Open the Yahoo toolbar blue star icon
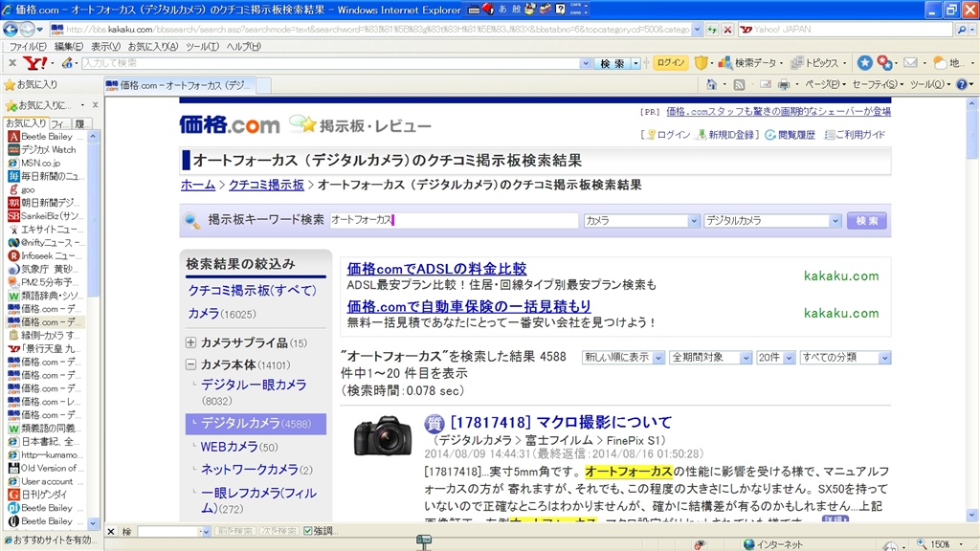Screen dimensions: 980x551 pyautogui.click(x=864, y=62)
